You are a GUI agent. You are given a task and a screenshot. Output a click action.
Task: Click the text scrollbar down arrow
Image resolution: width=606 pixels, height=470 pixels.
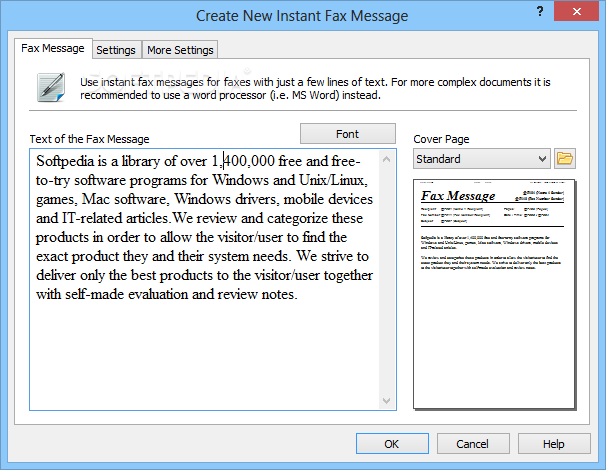coord(386,400)
